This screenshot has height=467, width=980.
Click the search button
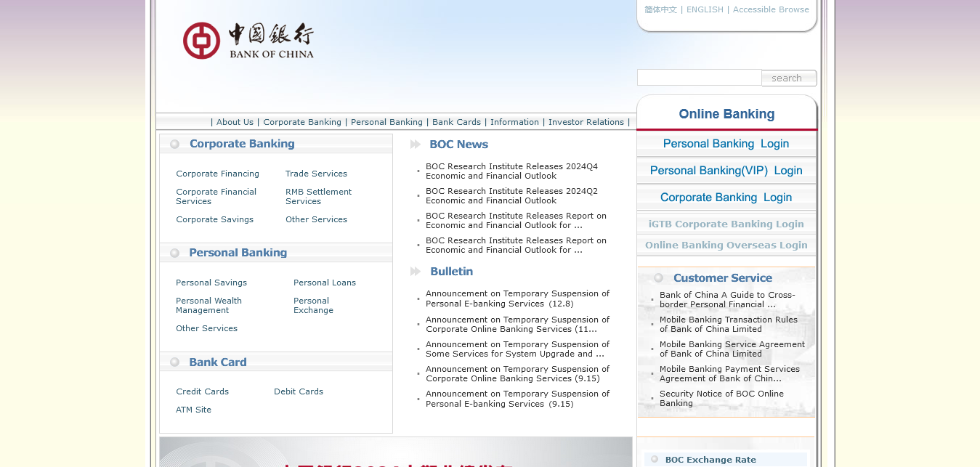pyautogui.click(x=789, y=78)
